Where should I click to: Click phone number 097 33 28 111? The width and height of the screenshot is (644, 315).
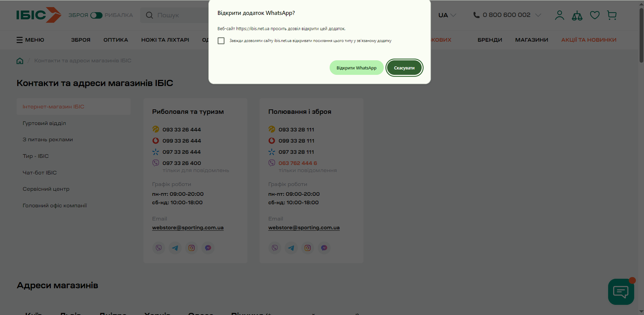[296, 152]
